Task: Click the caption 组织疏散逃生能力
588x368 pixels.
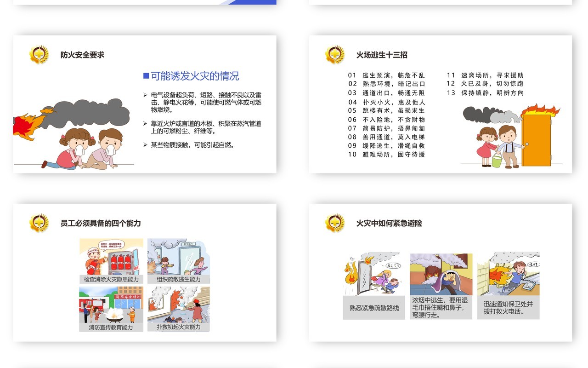Action: pos(179,279)
